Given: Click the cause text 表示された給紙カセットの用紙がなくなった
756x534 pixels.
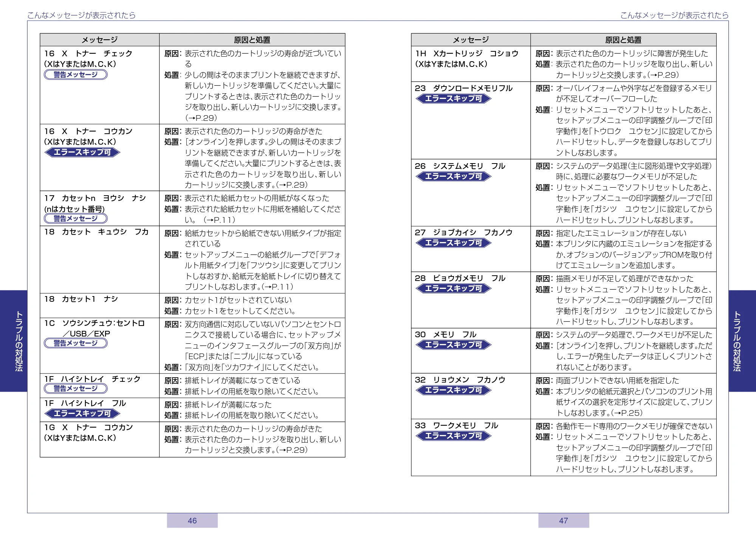Looking at the screenshot, I should 257,198.
